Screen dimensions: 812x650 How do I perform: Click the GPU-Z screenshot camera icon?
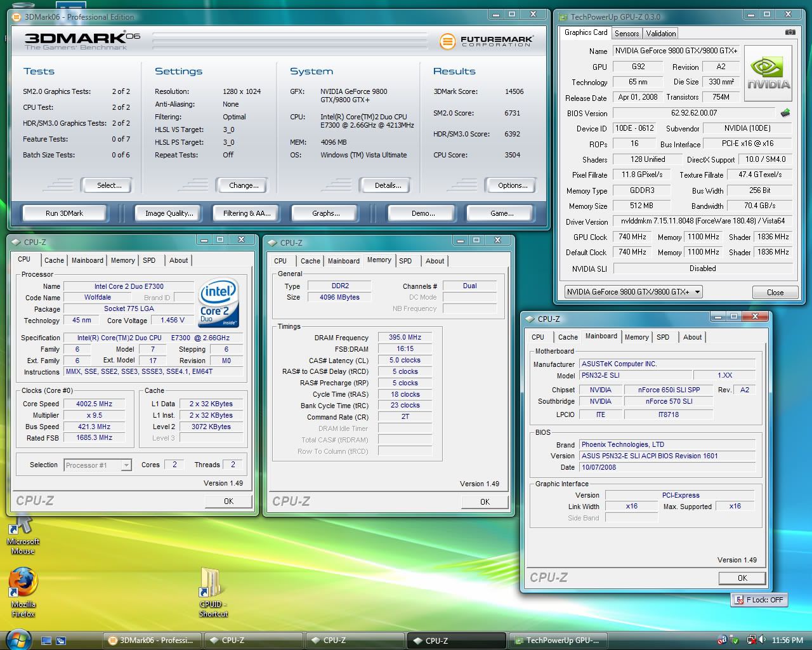[790, 32]
